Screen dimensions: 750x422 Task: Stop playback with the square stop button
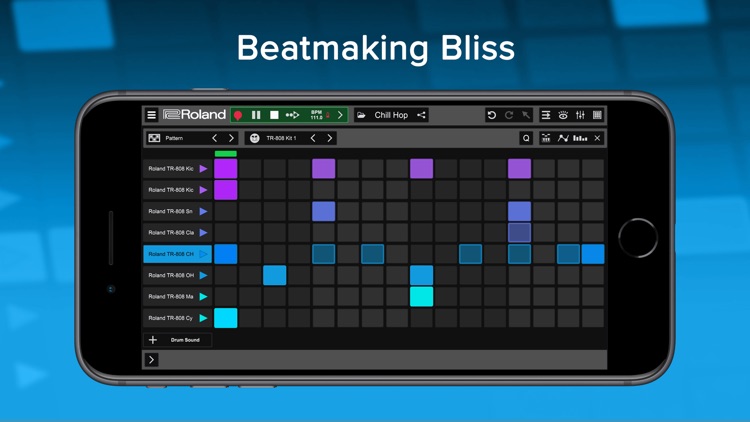274,115
